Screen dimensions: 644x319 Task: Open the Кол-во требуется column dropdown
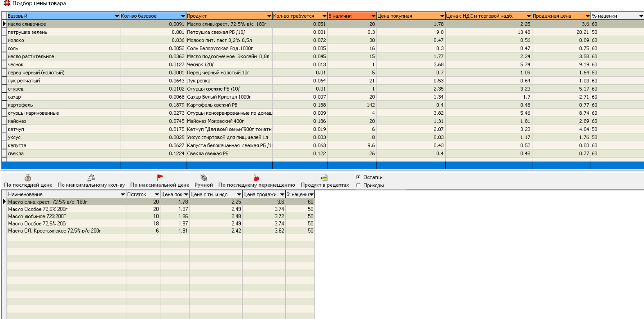[x=325, y=16]
